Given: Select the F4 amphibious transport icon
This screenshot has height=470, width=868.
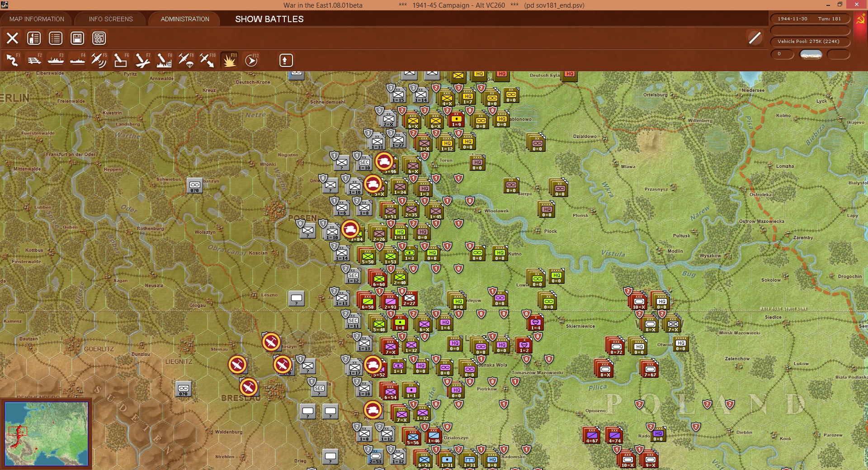Looking at the screenshot, I should point(77,60).
